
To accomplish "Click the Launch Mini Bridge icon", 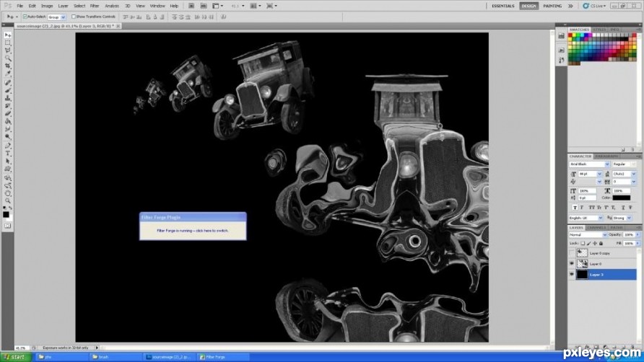I will point(204,6).
